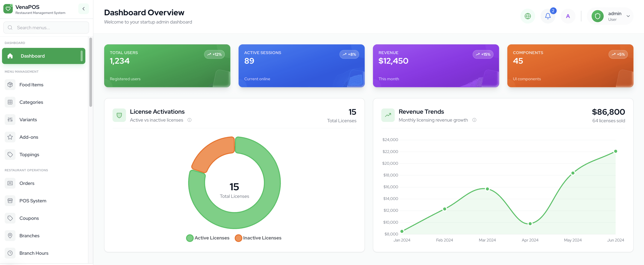This screenshot has width=644, height=265.
Task: Click the Branches location pin icon
Action: [10, 235]
